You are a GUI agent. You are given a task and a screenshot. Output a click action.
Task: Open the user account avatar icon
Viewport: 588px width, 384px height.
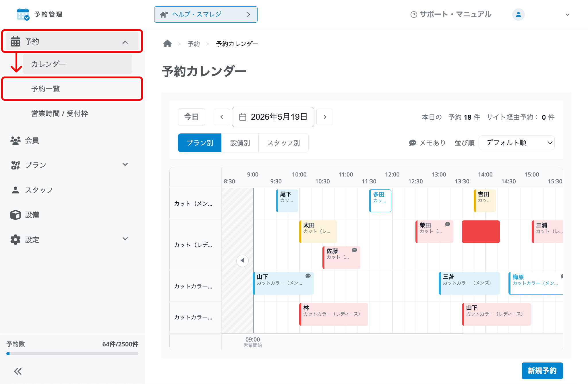pos(518,14)
